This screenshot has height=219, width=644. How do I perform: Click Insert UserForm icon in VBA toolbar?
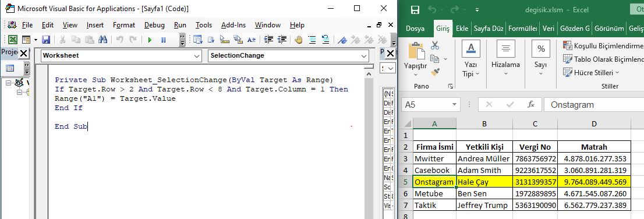pos(26,40)
